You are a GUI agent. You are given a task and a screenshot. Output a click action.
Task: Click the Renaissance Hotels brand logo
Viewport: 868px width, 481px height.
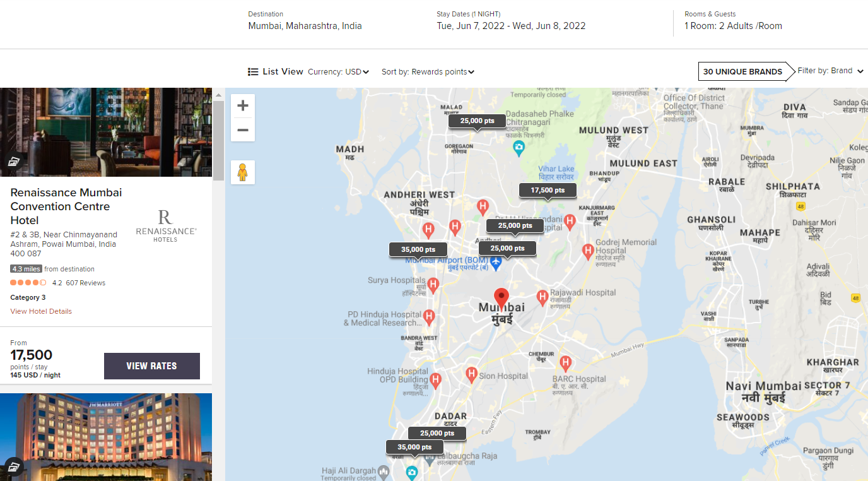coord(166,227)
